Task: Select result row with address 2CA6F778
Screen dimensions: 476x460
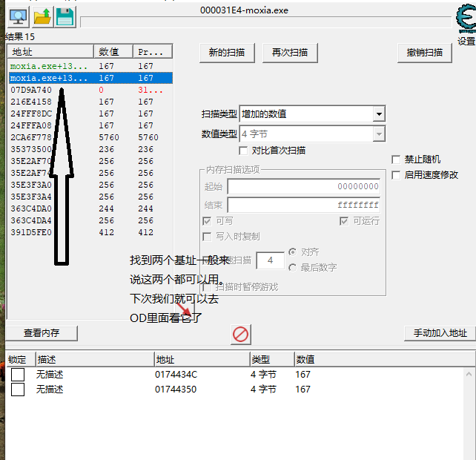Action: [x=31, y=137]
